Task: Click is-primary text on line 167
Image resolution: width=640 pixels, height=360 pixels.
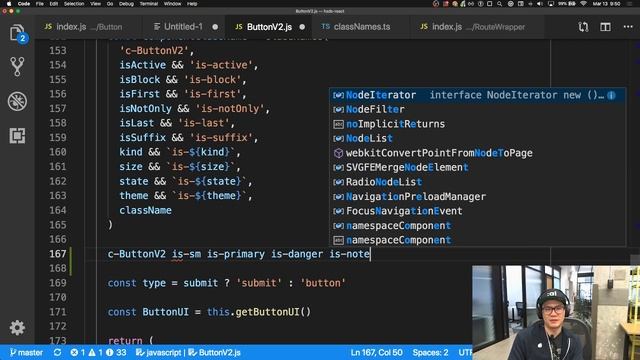Action: [236, 254]
